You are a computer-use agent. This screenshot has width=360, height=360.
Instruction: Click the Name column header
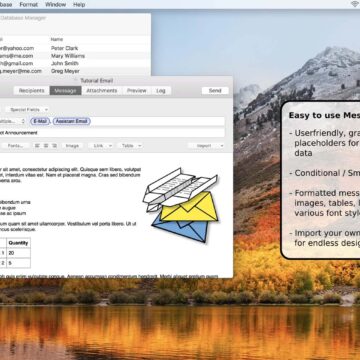tap(57, 39)
